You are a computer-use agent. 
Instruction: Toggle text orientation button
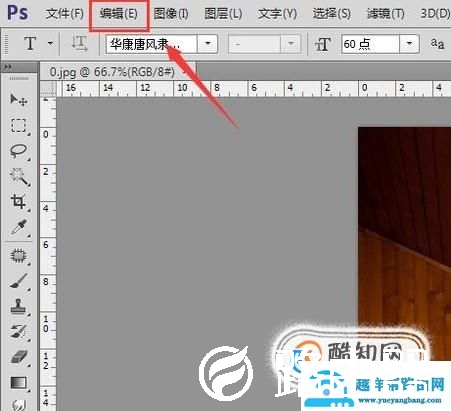tap(79, 43)
